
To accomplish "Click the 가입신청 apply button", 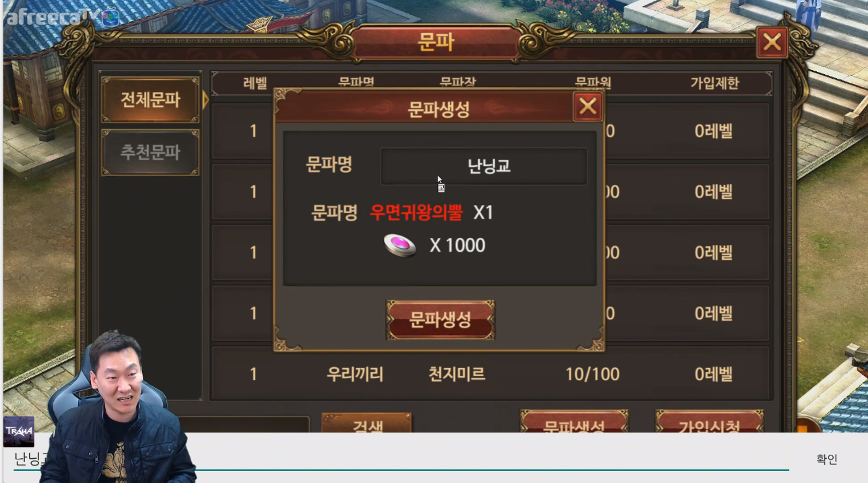I will click(x=710, y=422).
